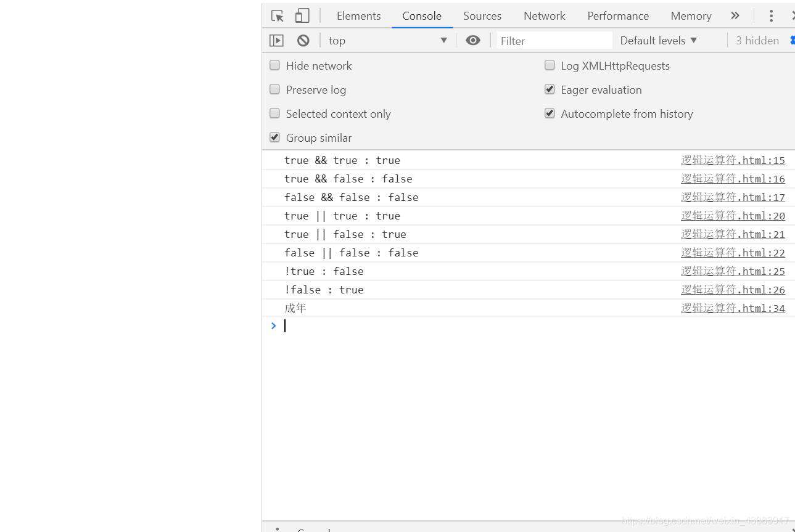The image size is (795, 532).
Task: Select log text '!false : true'
Action: (x=324, y=290)
